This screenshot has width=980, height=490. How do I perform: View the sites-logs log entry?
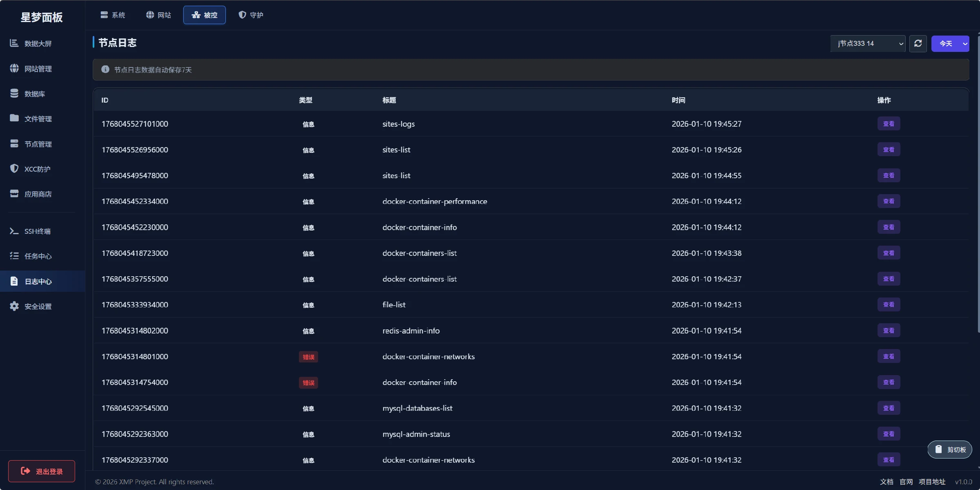889,124
